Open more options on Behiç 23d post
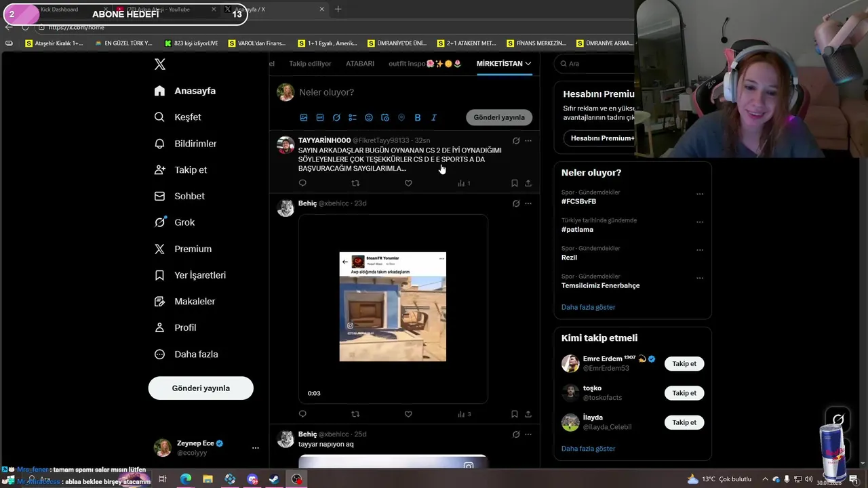 click(528, 203)
